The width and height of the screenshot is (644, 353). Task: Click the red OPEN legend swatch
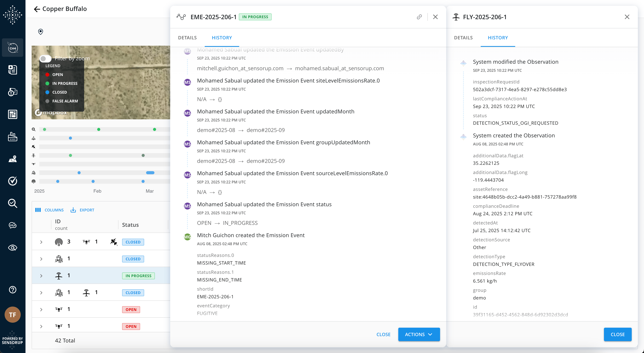[x=47, y=75]
